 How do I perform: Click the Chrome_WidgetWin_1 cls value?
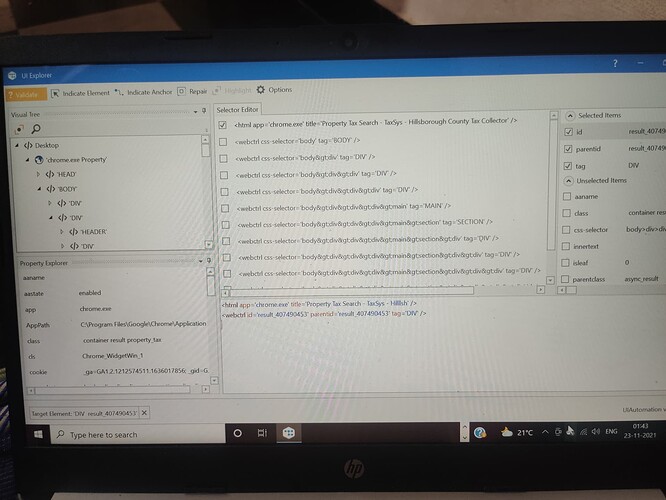pyautogui.click(x=113, y=356)
